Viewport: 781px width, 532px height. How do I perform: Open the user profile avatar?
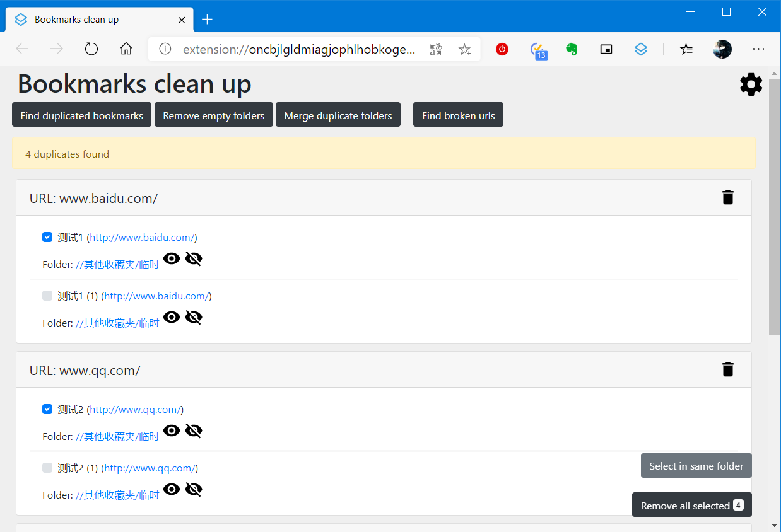(722, 49)
